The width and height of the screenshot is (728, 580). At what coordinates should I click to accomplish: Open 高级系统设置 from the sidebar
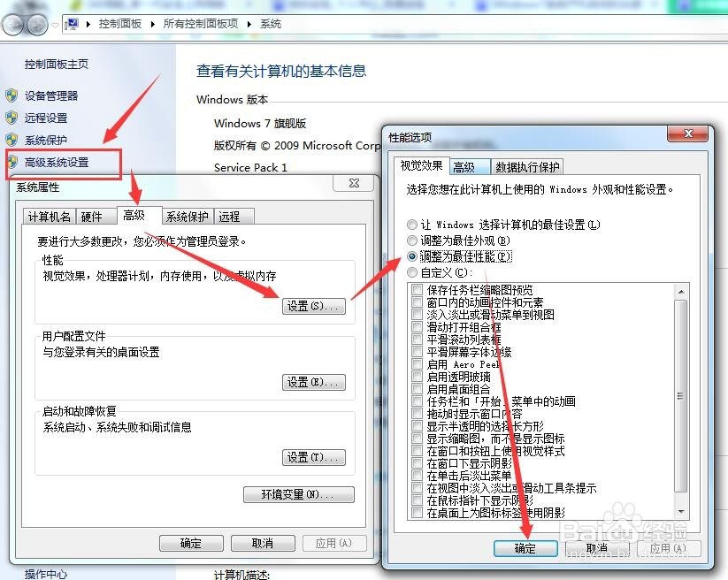click(x=58, y=161)
